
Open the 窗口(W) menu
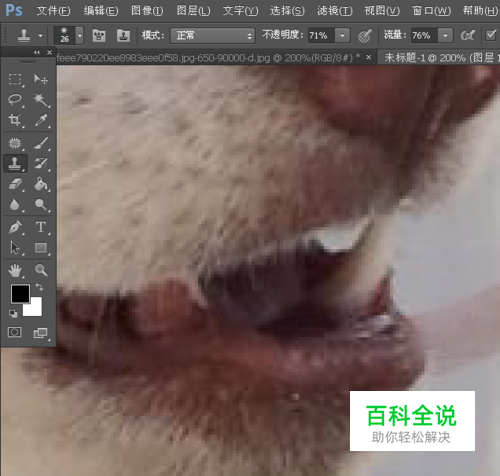tap(431, 11)
